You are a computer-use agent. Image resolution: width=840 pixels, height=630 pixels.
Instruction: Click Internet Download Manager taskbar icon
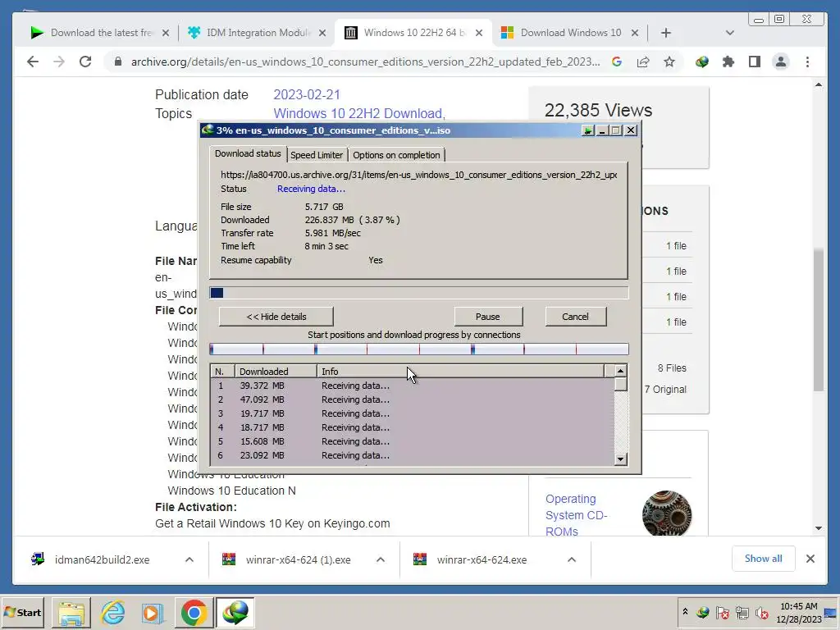(235, 612)
